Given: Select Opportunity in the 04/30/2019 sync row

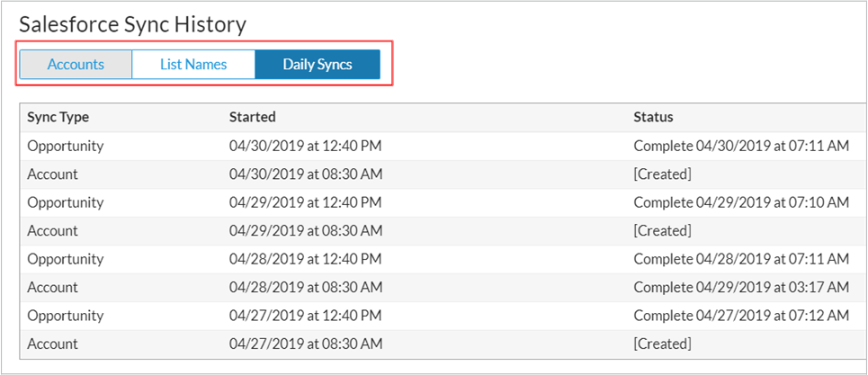Looking at the screenshot, I should point(66,146).
